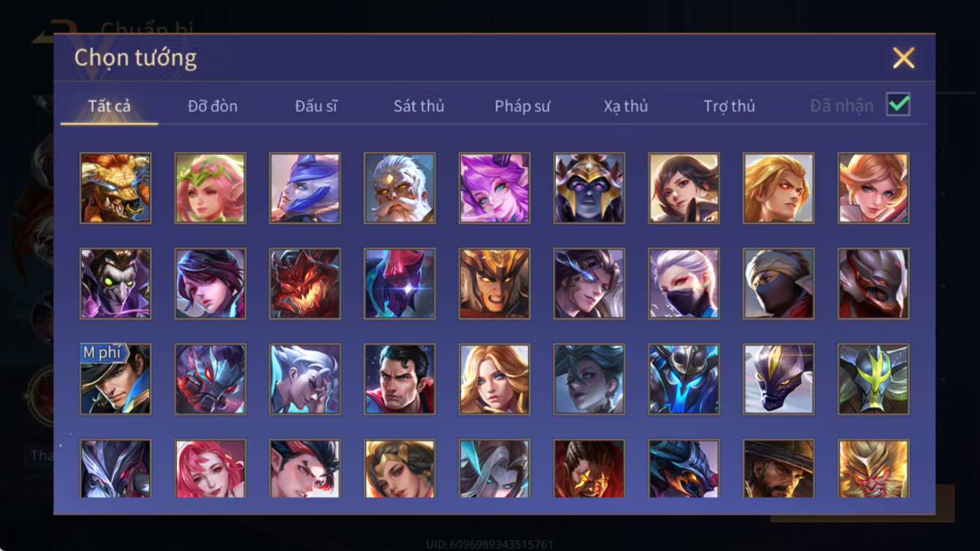Choose the golden monkey king hero
The height and width of the screenshot is (551, 980).
click(x=874, y=469)
